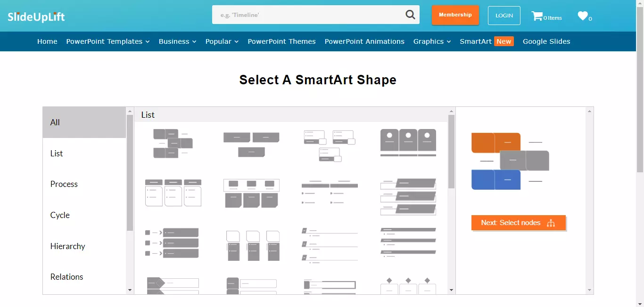Click the search magnifier icon
The height and width of the screenshot is (307, 644).
click(x=410, y=15)
